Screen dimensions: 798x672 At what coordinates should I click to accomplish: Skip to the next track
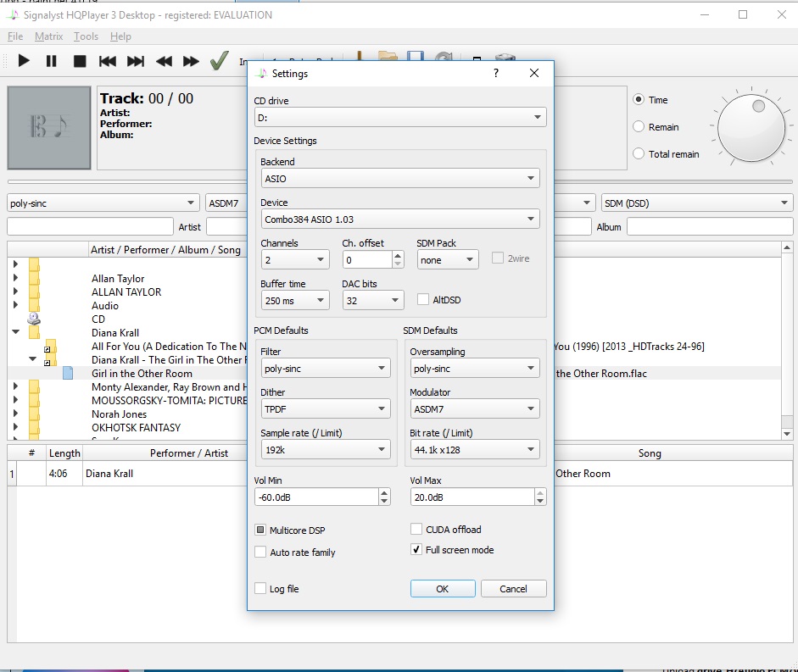point(136,61)
